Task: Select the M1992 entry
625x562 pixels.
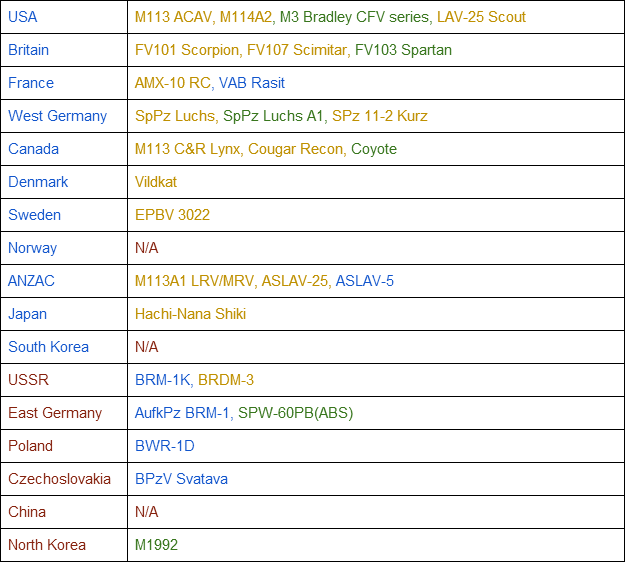Action: pos(156,545)
